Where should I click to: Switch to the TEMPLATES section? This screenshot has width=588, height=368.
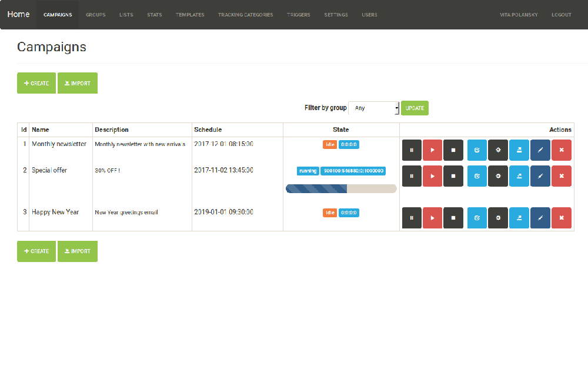click(190, 15)
